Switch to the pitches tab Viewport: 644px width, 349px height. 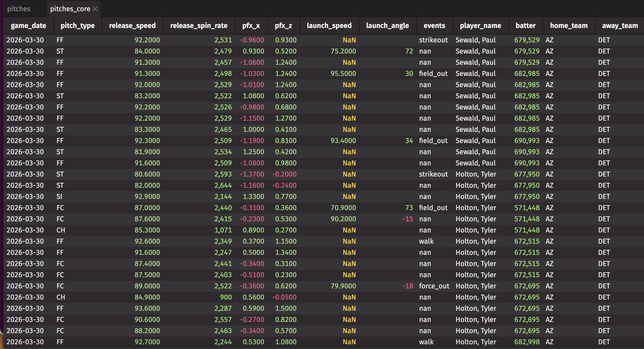point(19,9)
